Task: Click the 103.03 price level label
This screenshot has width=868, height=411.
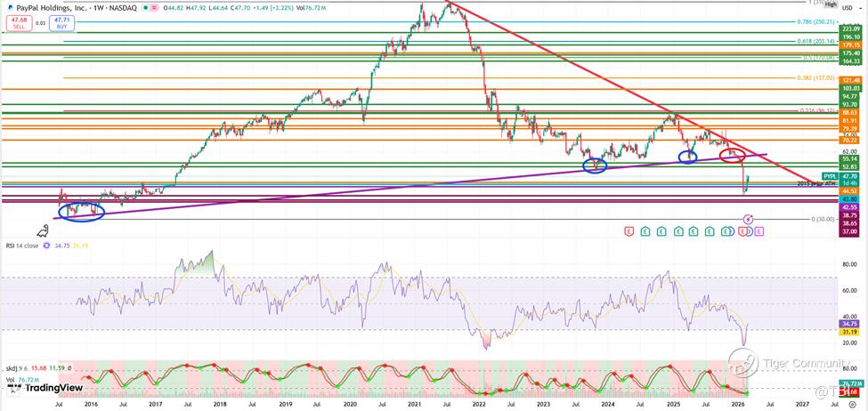Action: point(850,88)
